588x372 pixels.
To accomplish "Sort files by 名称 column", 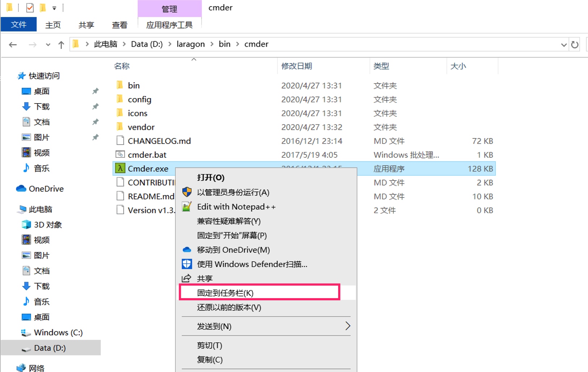I will (122, 66).
